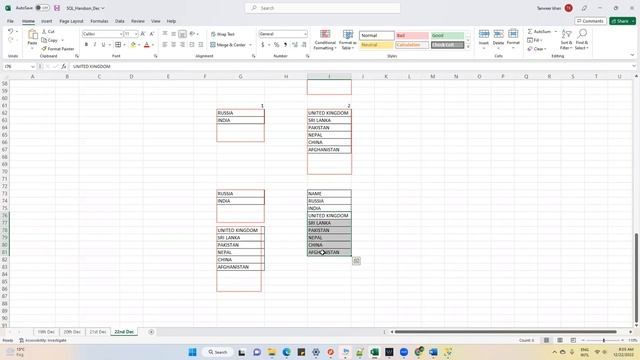Click Decrease Font Size icon
The image size is (640, 360).
tap(151, 34)
